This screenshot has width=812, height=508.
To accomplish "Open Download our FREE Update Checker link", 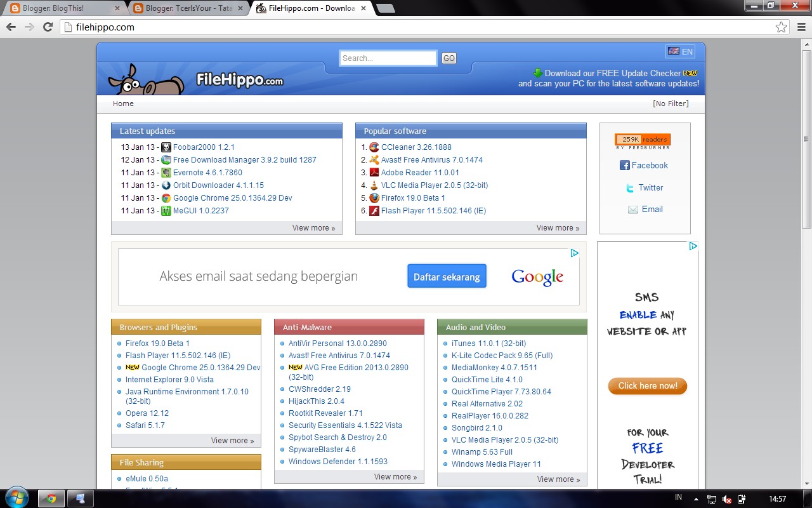I will pos(613,73).
